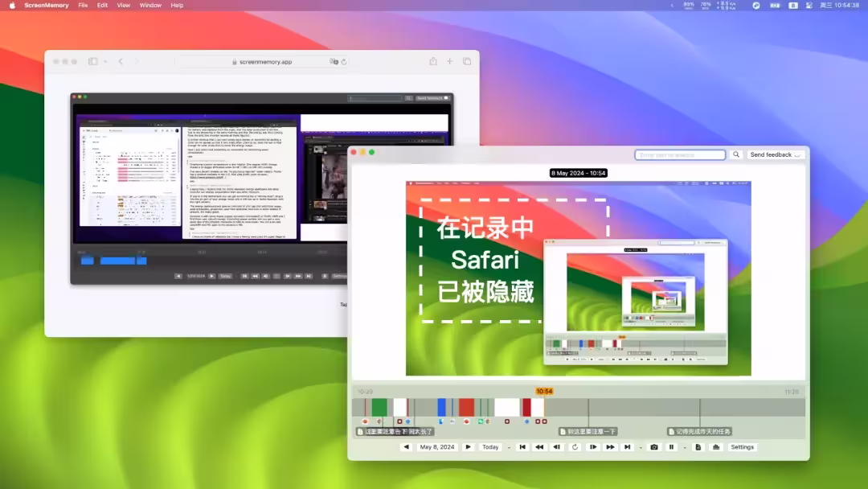
Task: Click the Send feedback button
Action: click(775, 155)
